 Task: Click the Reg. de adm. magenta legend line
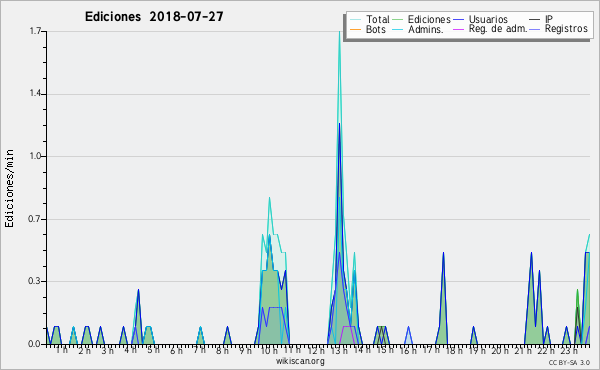tap(458, 29)
